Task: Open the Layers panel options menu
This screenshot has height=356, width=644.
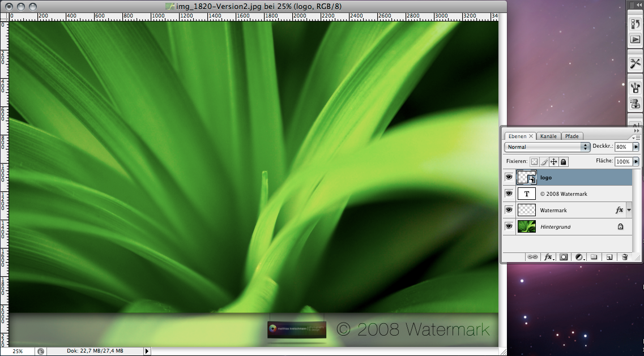Action: point(637,138)
